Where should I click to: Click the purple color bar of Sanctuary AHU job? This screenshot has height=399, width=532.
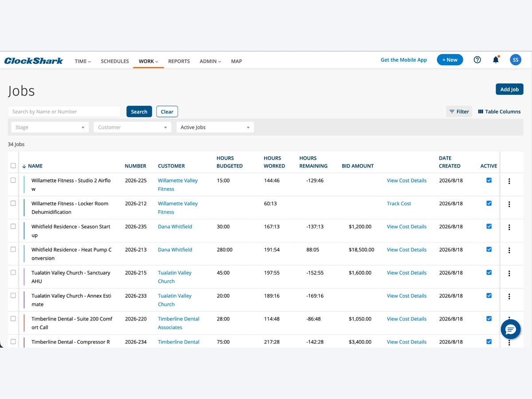pos(24,277)
